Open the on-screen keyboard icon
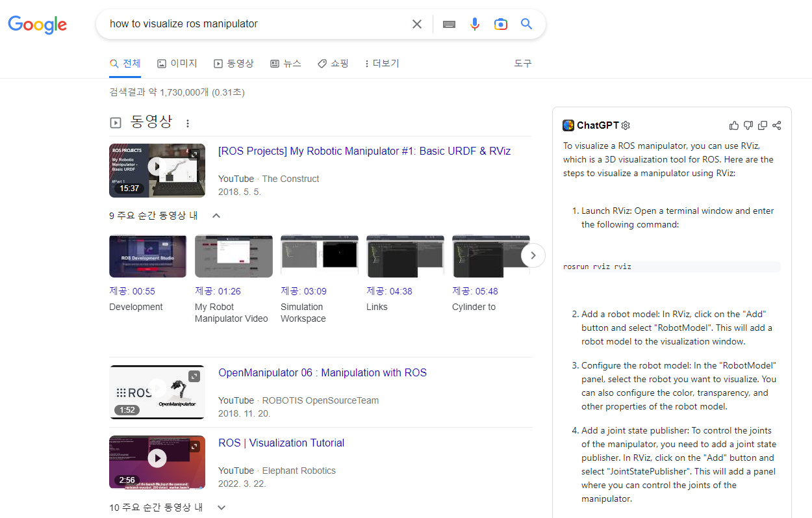Viewport: 812px width, 518px height. [x=449, y=24]
